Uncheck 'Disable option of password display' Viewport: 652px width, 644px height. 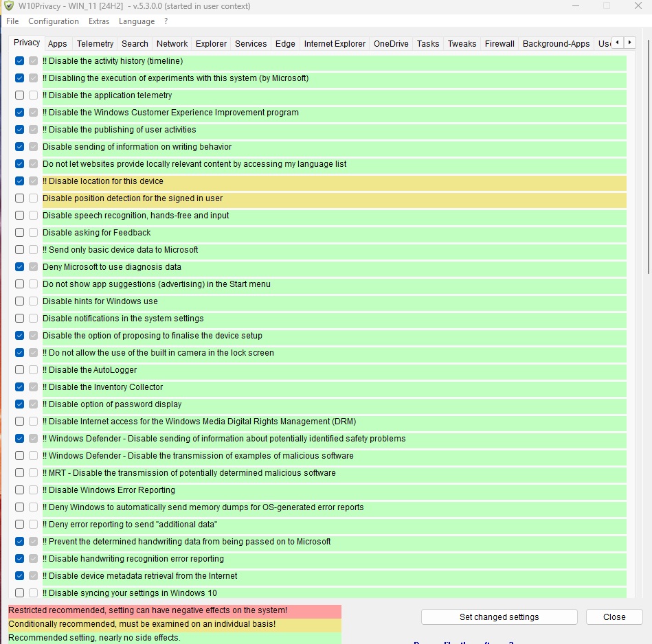[x=20, y=404]
